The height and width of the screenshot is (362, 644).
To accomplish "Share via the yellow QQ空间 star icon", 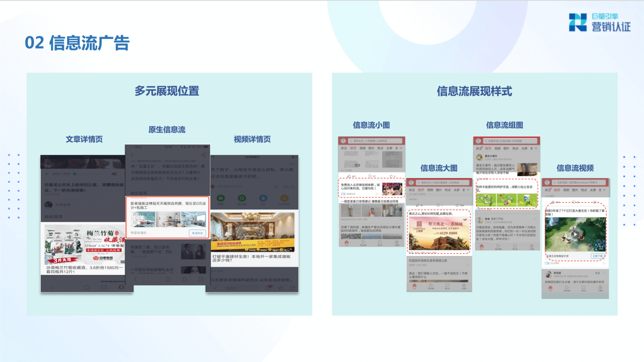I will click(x=284, y=198).
